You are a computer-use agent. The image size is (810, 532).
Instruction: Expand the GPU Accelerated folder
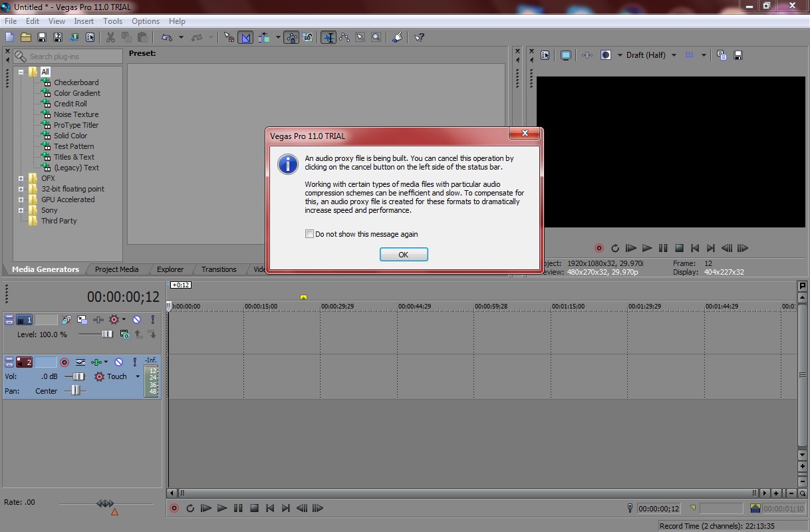coord(21,199)
